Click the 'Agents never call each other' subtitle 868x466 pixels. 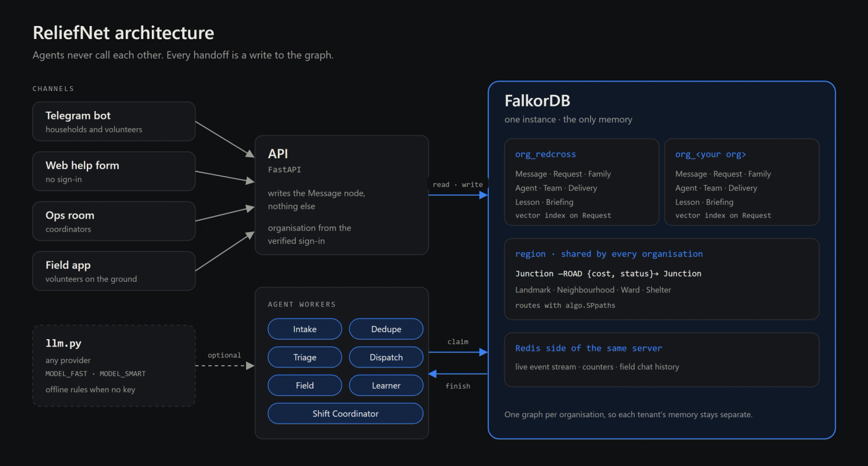[183, 55]
